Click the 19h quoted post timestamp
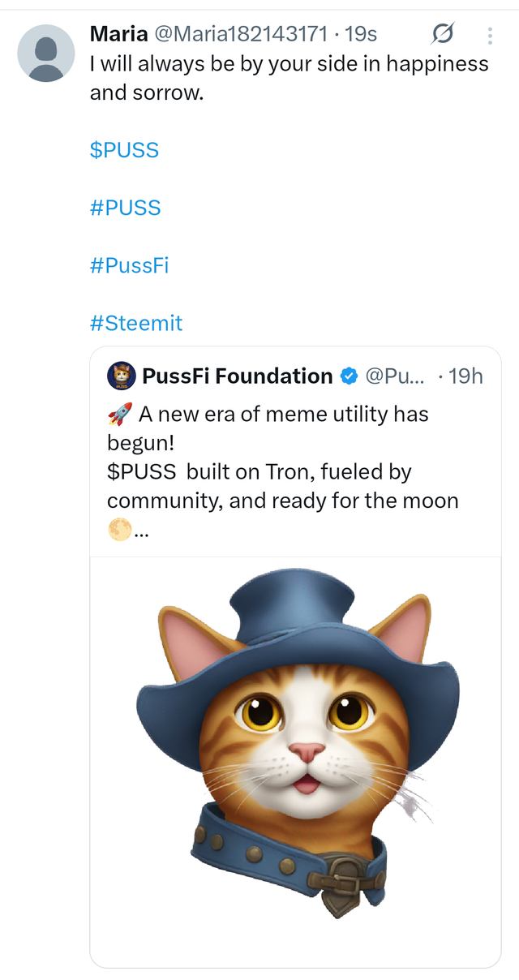The image size is (519, 980). point(465,376)
